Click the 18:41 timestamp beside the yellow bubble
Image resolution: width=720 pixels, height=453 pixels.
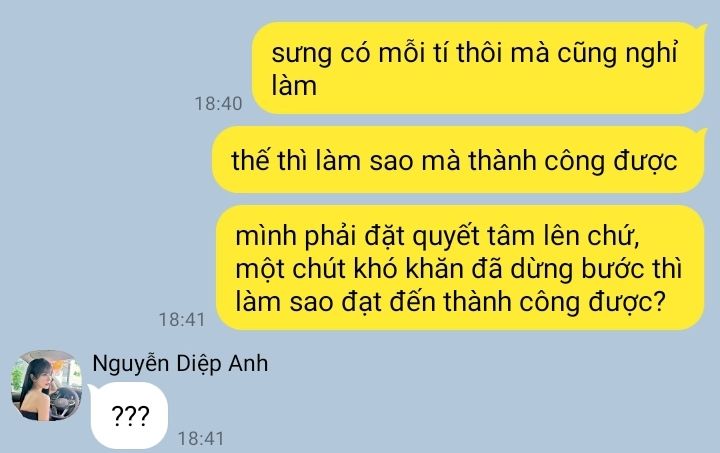click(182, 320)
